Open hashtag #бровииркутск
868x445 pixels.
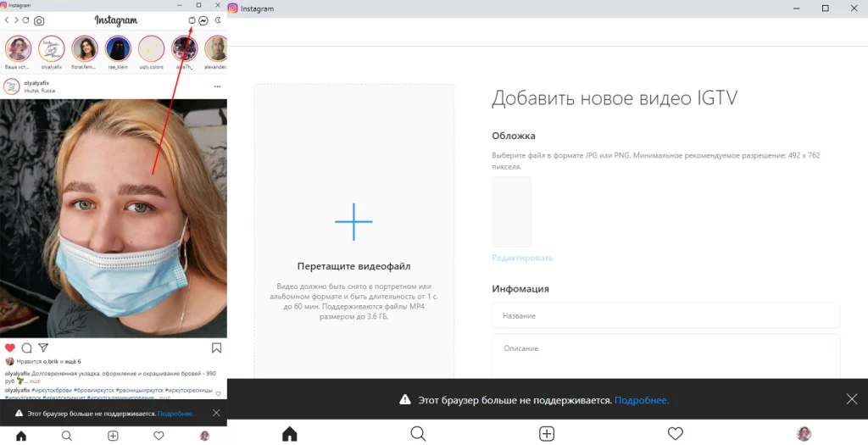click(x=93, y=390)
